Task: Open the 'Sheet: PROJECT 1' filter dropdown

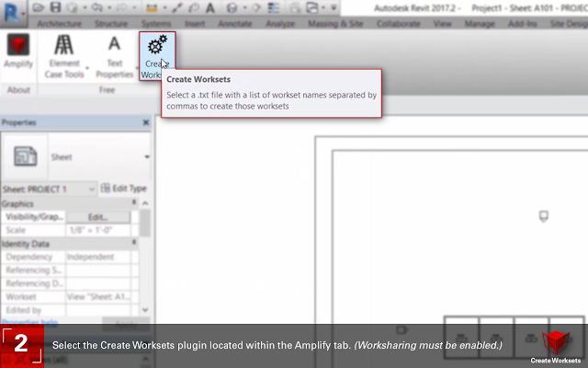Action: [49, 189]
